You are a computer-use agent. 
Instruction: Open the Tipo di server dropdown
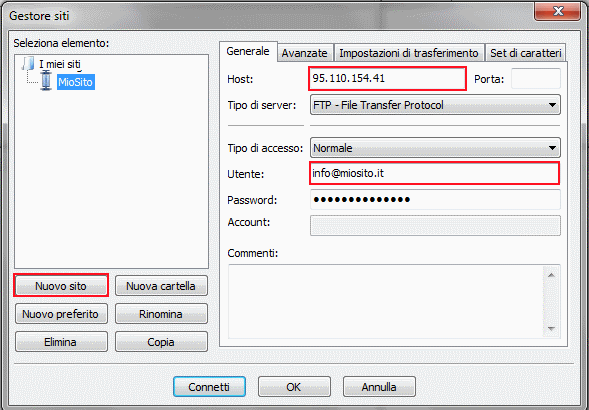point(435,105)
